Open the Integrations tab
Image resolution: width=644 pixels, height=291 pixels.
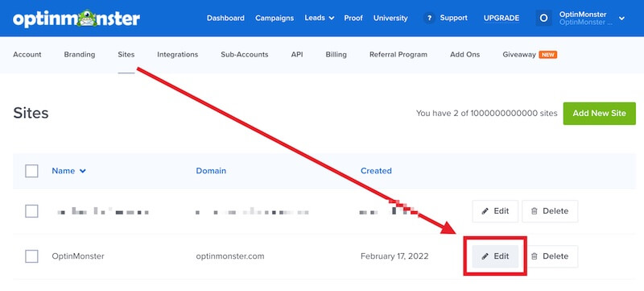point(177,54)
